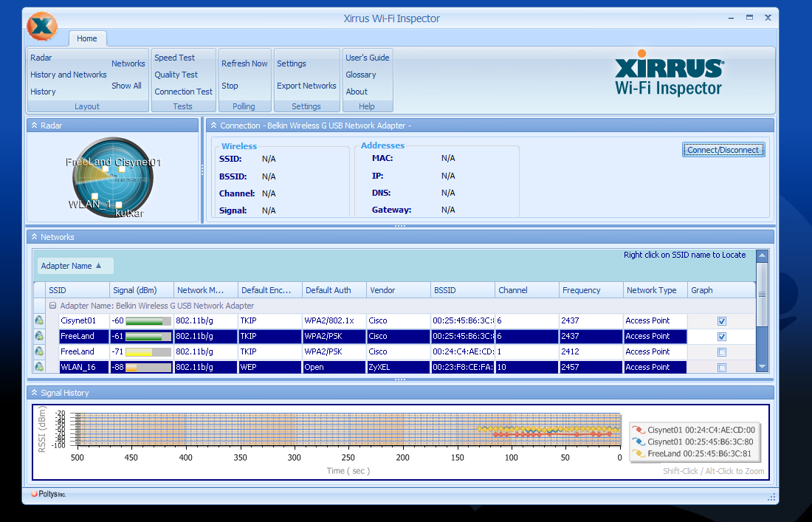Toggle sort on the Adapter Name group chip
Image resolution: width=812 pixels, height=522 pixels.
(x=75, y=266)
